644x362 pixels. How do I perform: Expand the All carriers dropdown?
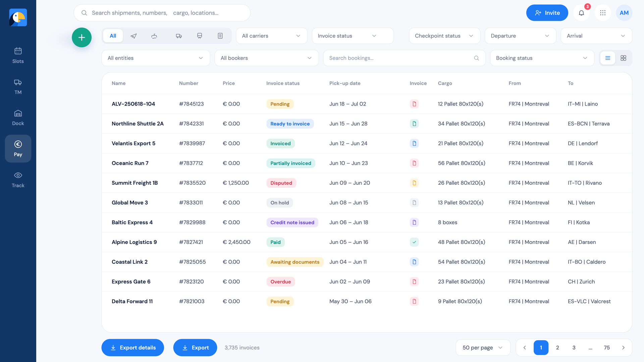tap(271, 36)
